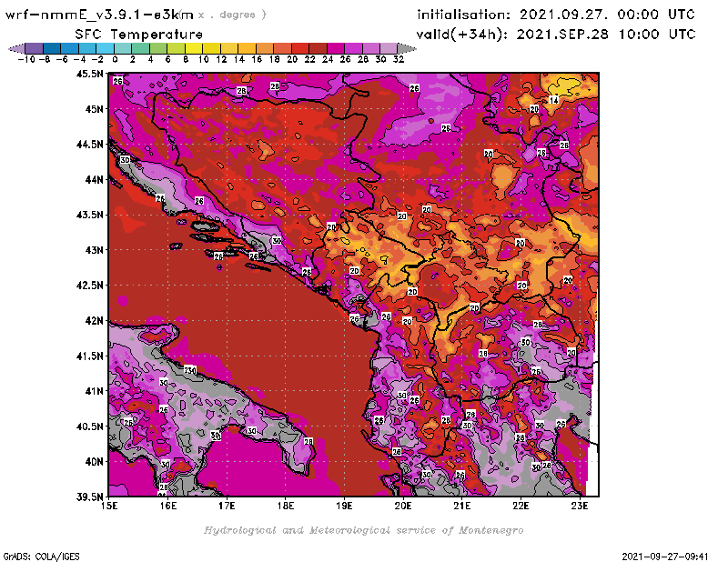728x562 pixels.
Task: Select the '18E' longitude axis label
Action: click(286, 506)
